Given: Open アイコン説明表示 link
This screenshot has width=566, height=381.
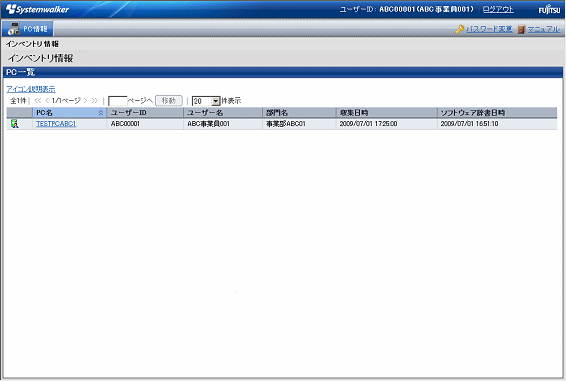Looking at the screenshot, I should (31, 89).
